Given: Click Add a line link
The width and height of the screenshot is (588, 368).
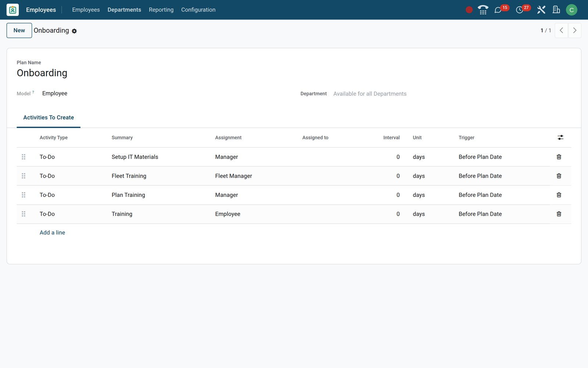Looking at the screenshot, I should click(52, 233).
